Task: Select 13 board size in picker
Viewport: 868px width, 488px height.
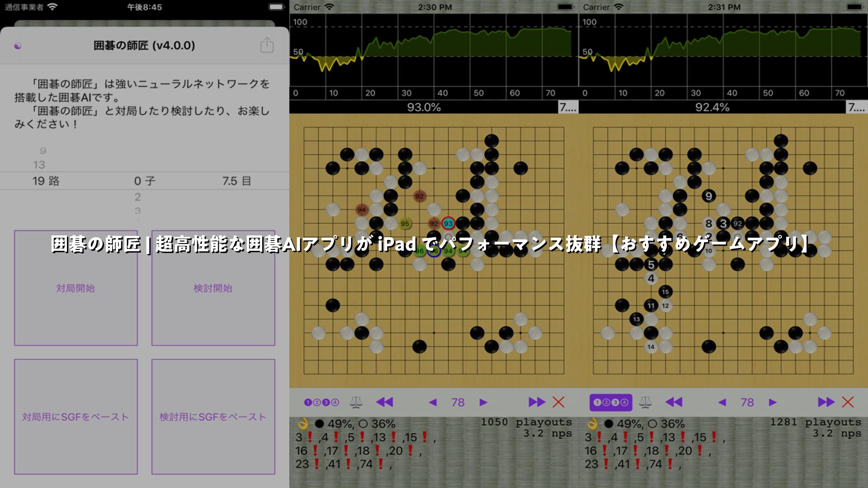Action: [x=39, y=165]
